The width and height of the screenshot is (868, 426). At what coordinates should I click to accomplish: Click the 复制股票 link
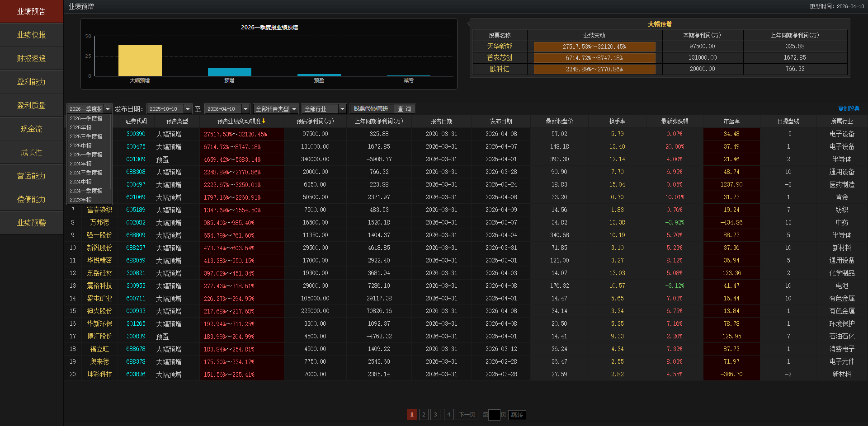[849, 108]
